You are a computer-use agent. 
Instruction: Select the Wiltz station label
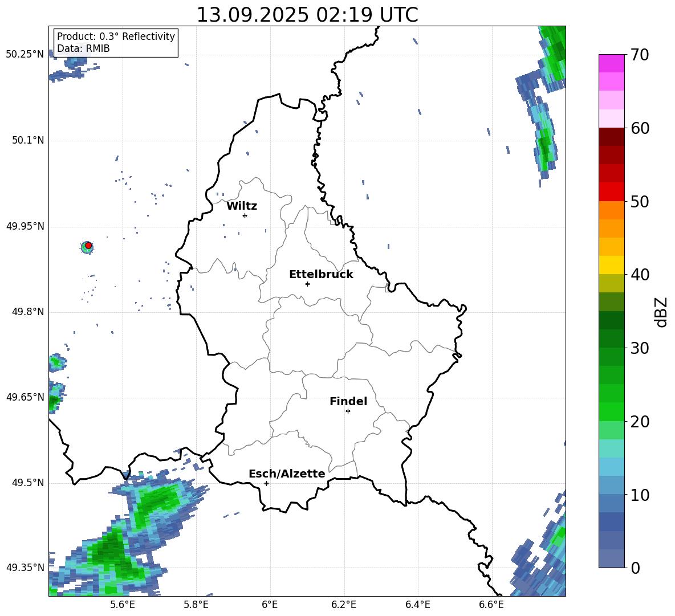(242, 206)
